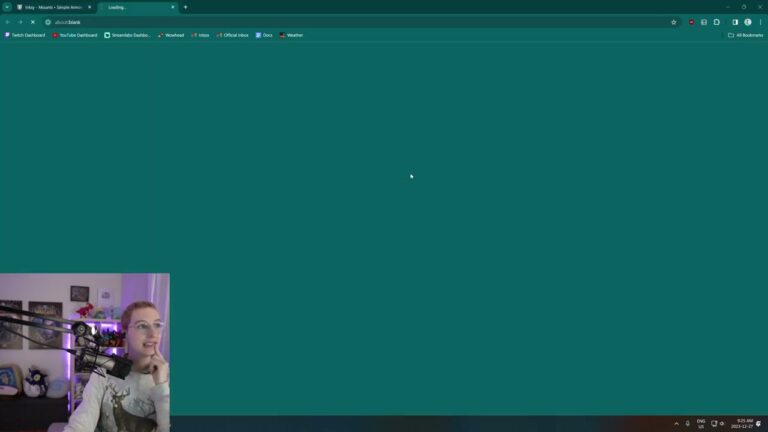Image resolution: width=768 pixels, height=432 pixels.
Task: Bookmark this page with the star icon
Action: (674, 22)
